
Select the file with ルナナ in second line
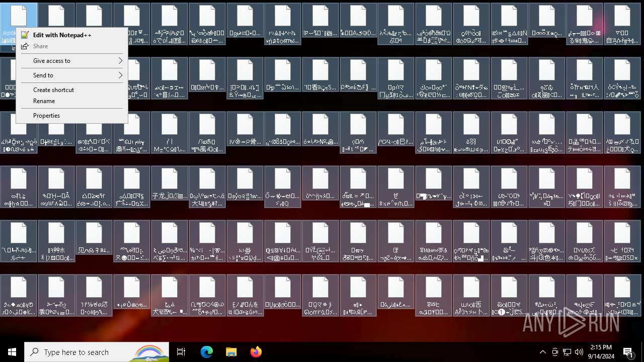coord(19,241)
